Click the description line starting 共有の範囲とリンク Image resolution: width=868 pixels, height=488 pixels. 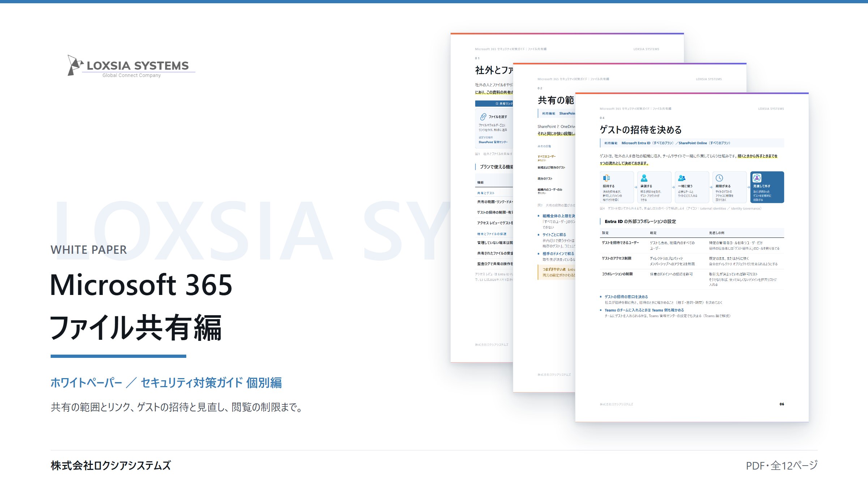pyautogui.click(x=178, y=407)
